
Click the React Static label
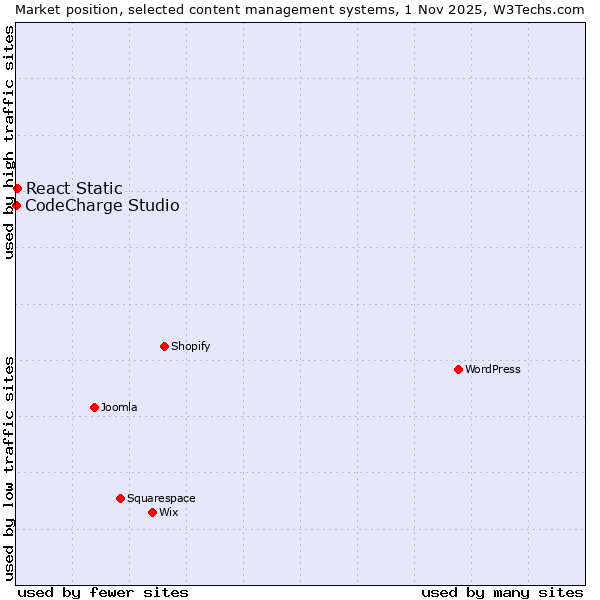74,188
